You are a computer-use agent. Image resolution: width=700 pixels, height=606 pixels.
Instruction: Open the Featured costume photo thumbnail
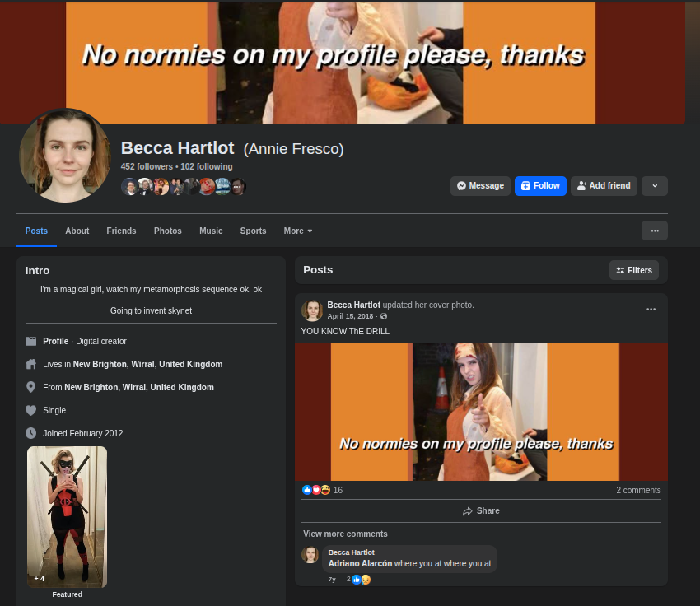[67, 516]
